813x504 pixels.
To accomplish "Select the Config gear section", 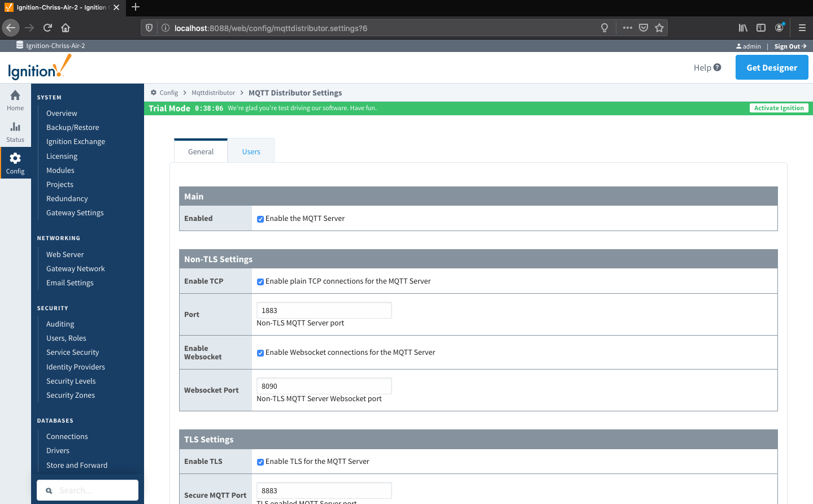I will 15,163.
